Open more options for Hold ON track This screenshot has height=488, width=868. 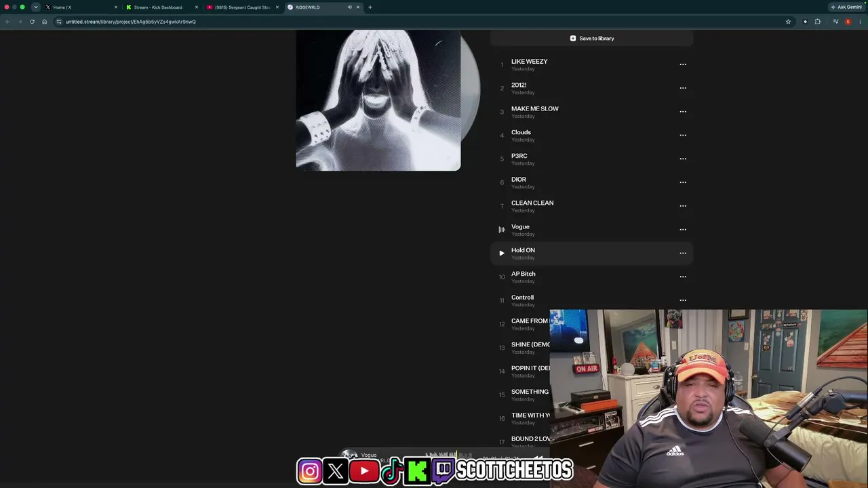point(683,253)
